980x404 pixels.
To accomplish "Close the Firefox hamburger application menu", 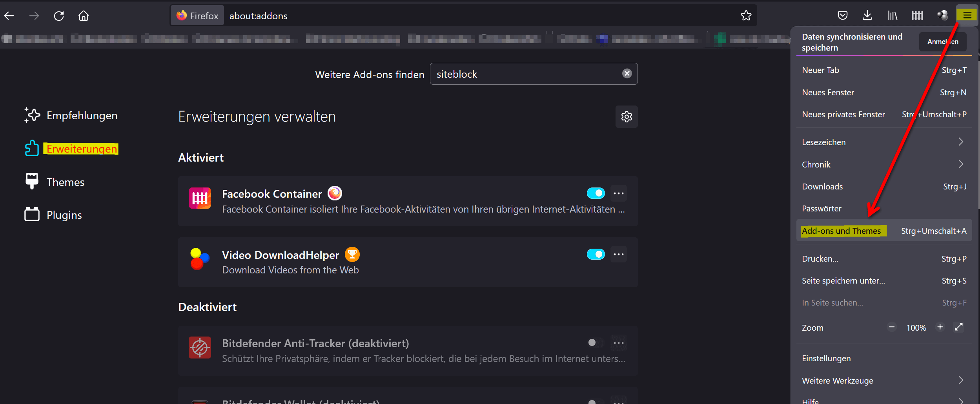I will (967, 15).
